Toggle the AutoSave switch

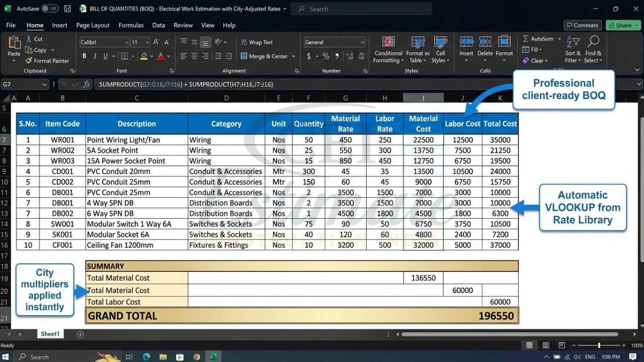click(50, 9)
